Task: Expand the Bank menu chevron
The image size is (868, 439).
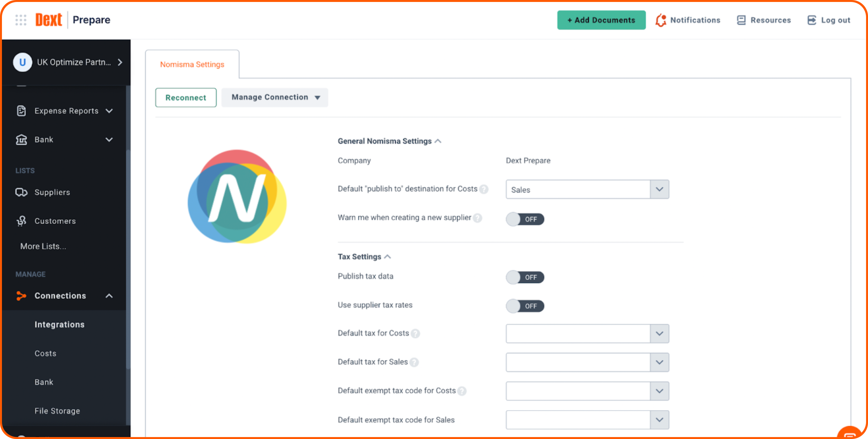Action: coord(109,140)
